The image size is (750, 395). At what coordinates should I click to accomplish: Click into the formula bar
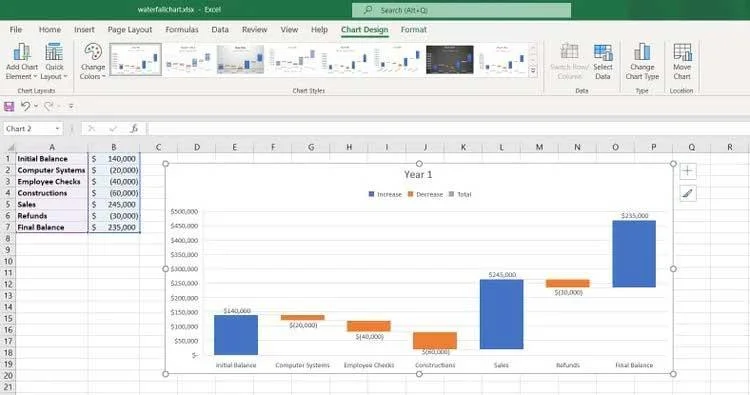coord(448,129)
